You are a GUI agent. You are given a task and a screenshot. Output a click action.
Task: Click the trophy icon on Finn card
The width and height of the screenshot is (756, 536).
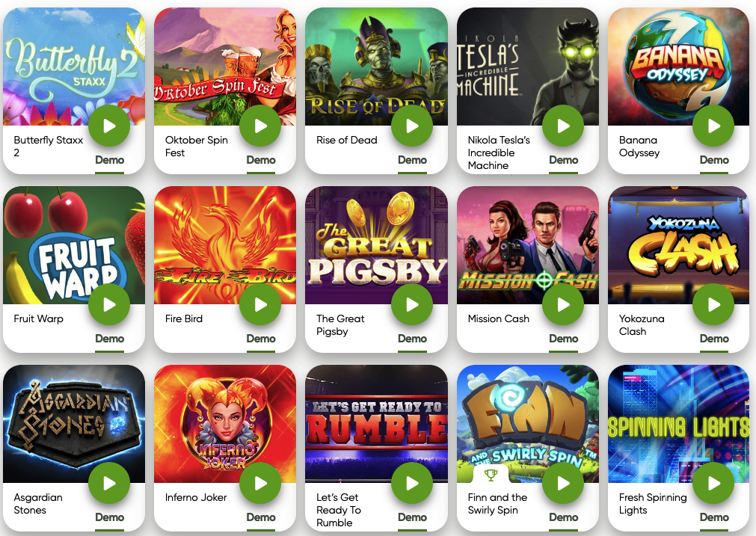(x=491, y=475)
